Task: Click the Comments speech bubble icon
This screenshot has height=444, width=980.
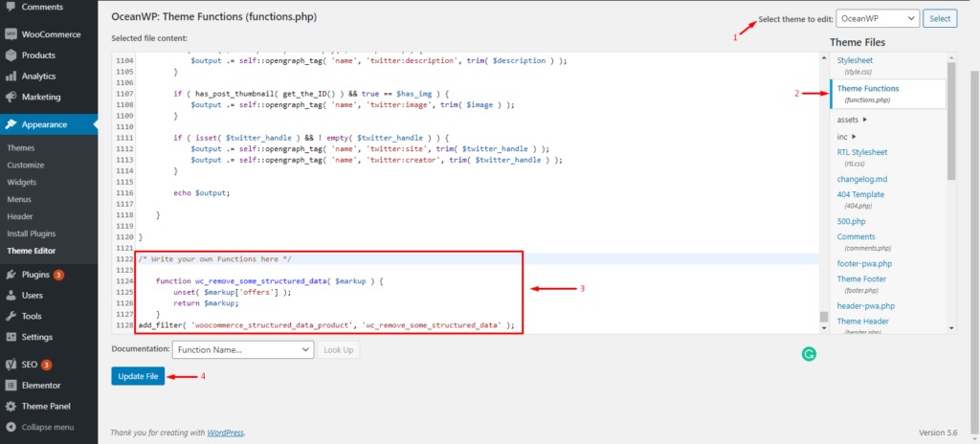Action: [x=11, y=7]
